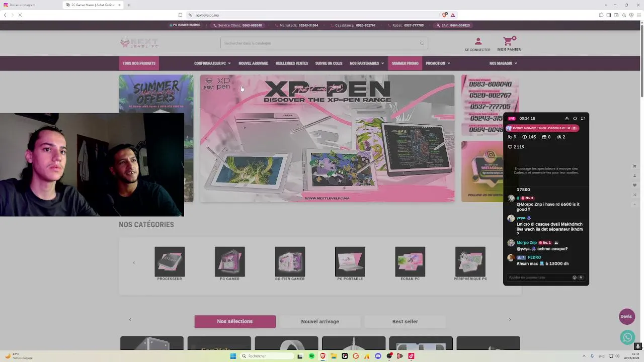This screenshot has width=644, height=362.
Task: Click the SAV phone number link
Action: point(453,25)
